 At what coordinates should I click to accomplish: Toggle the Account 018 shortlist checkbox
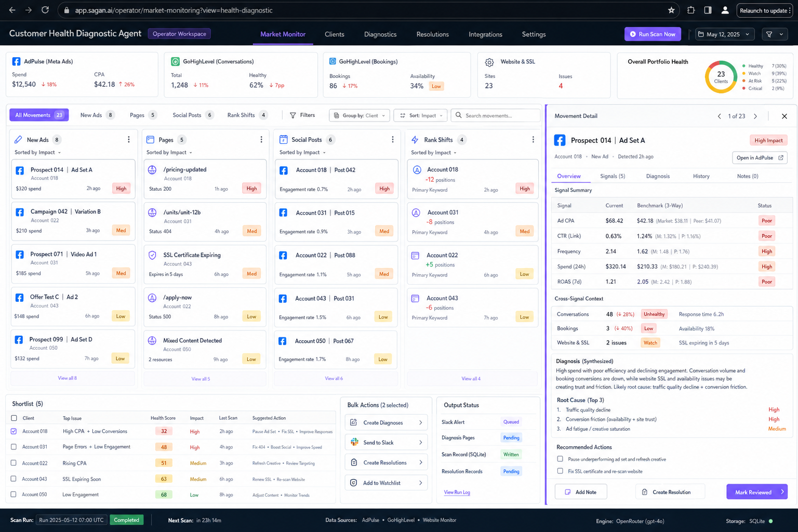[14, 431]
